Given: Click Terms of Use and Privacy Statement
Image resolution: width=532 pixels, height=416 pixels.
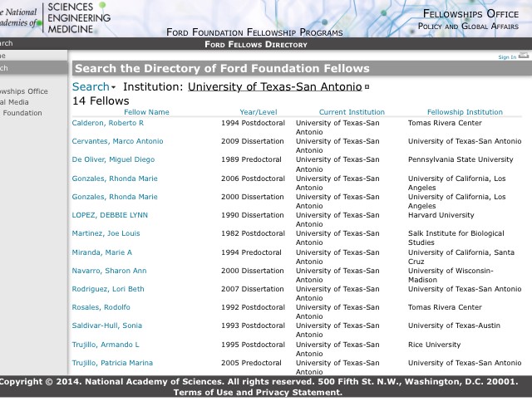Looking at the screenshot, I should (258, 392).
